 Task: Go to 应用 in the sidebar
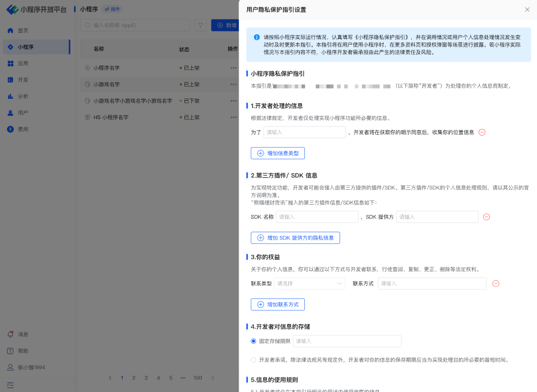23,64
